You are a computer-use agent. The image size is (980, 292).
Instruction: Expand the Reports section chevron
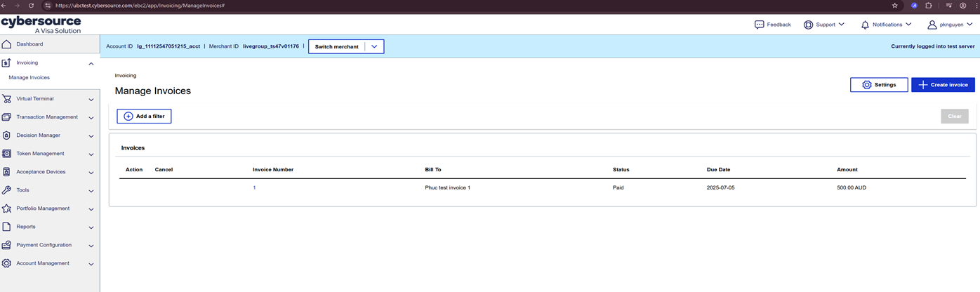(x=91, y=227)
